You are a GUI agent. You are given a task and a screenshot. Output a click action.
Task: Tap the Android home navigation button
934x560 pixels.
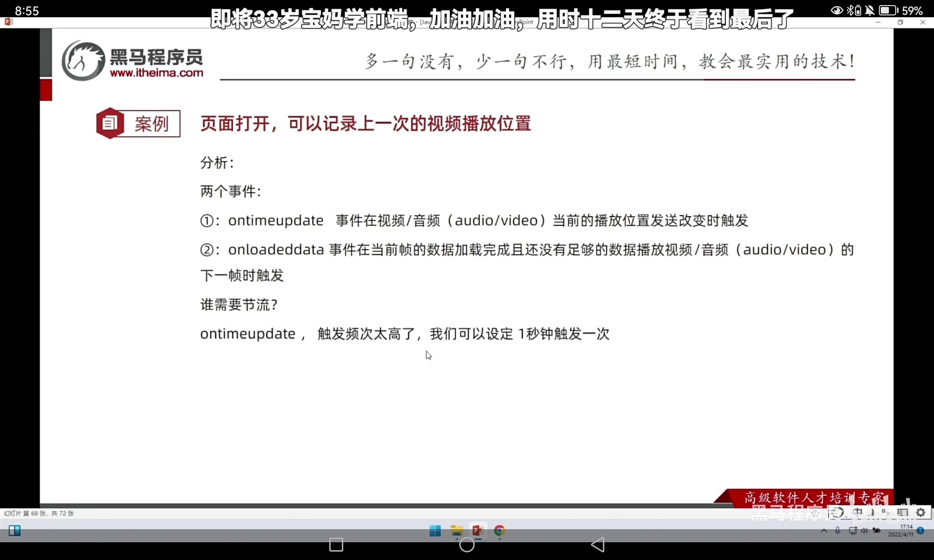[x=467, y=545]
